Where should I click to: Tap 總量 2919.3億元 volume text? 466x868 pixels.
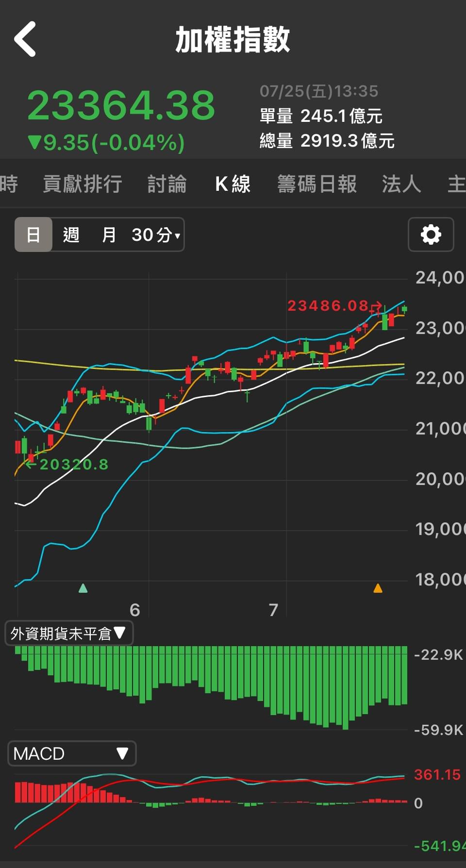(327, 141)
